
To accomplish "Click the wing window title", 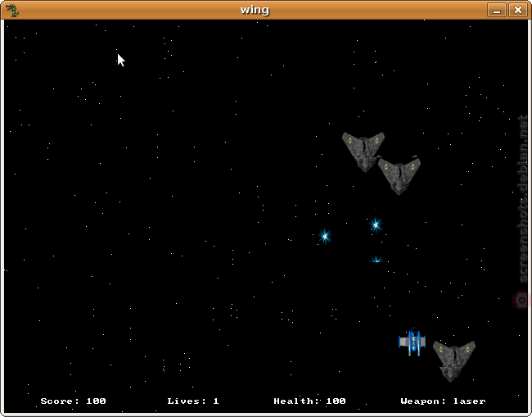I will click(255, 10).
